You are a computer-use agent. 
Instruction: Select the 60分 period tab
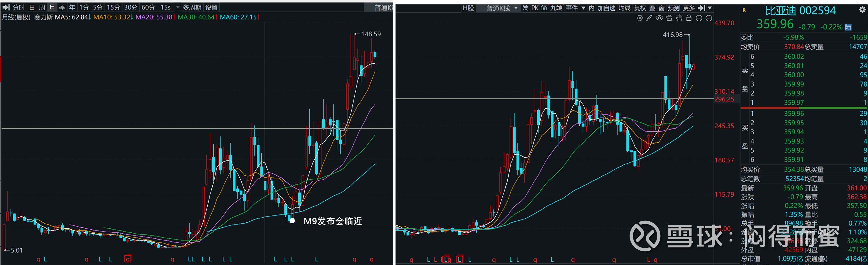(x=148, y=8)
